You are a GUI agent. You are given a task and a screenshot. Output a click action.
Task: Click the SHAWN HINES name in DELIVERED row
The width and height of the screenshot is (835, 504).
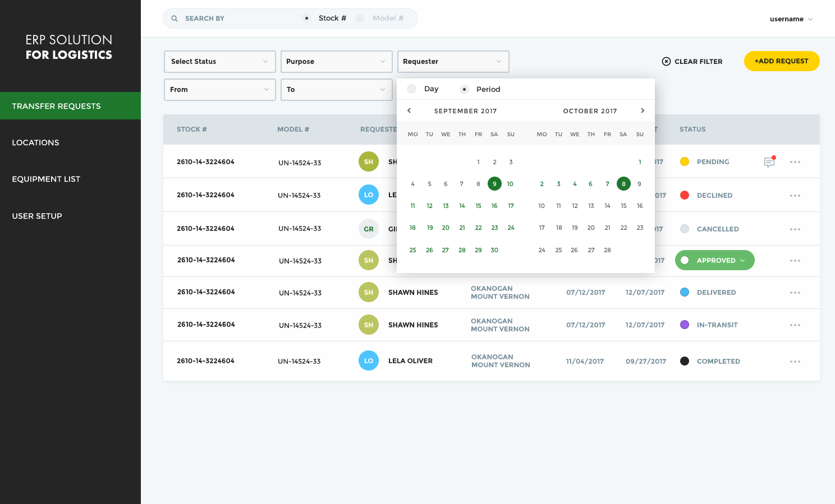pyautogui.click(x=413, y=293)
